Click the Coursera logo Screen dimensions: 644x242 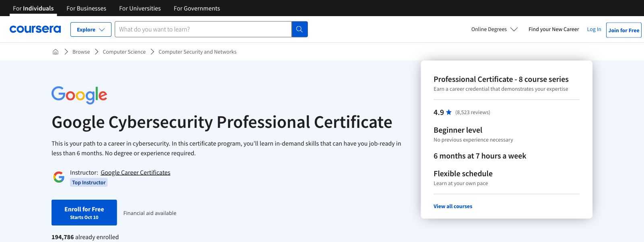click(35, 29)
